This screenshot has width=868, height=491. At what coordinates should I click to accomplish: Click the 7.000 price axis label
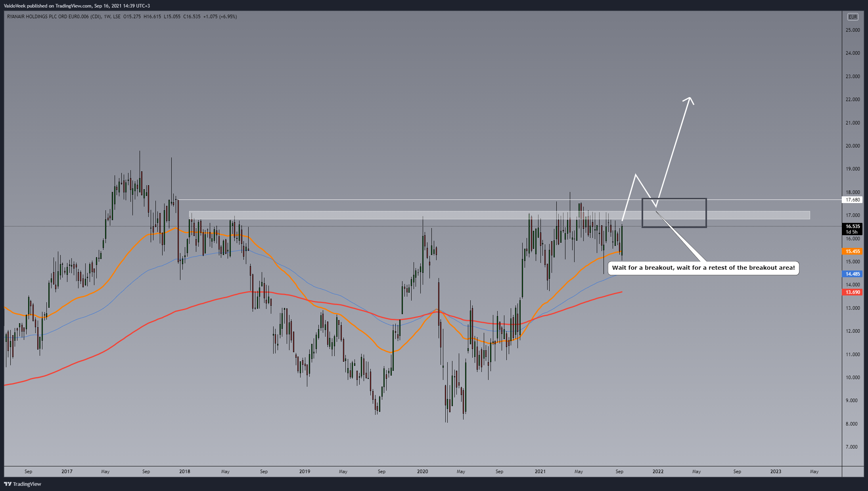pyautogui.click(x=851, y=447)
